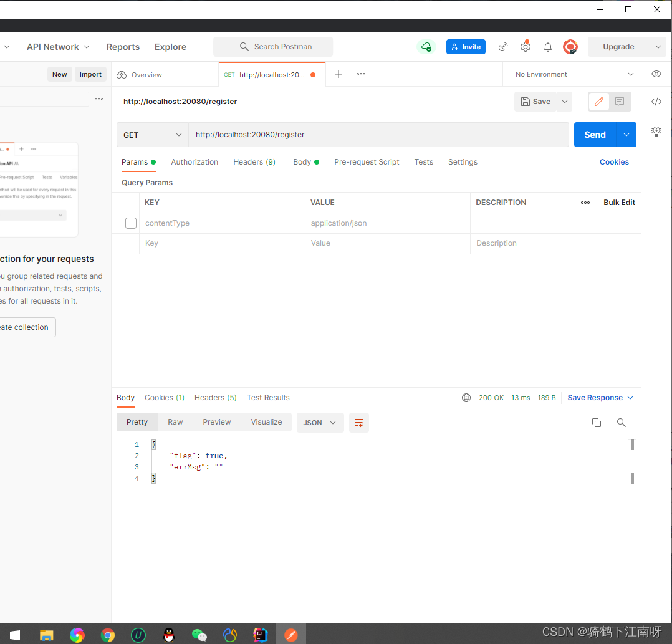
Task: Open the code snippet panel icon
Action: [x=656, y=102]
